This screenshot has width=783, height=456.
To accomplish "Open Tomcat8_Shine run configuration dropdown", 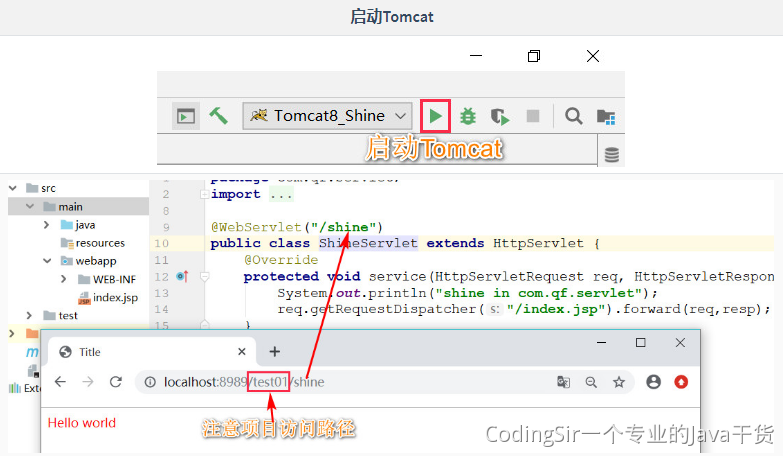I will coord(328,116).
